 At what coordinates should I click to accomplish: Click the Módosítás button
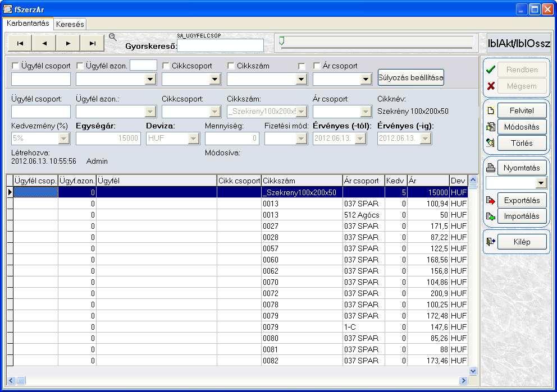[x=522, y=127]
